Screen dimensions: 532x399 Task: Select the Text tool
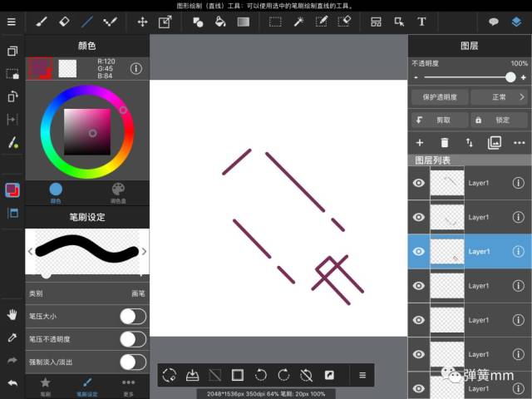421,22
